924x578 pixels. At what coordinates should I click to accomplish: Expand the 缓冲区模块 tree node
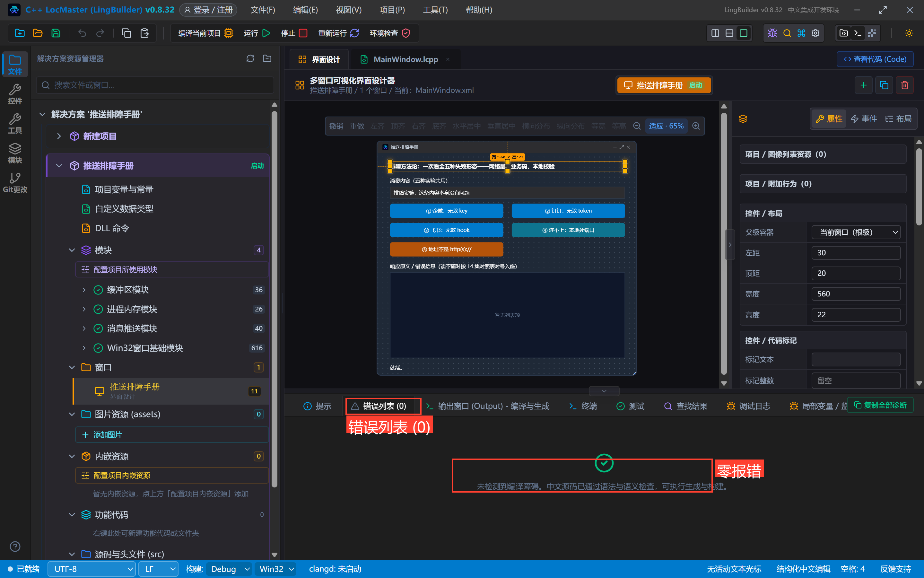84,290
